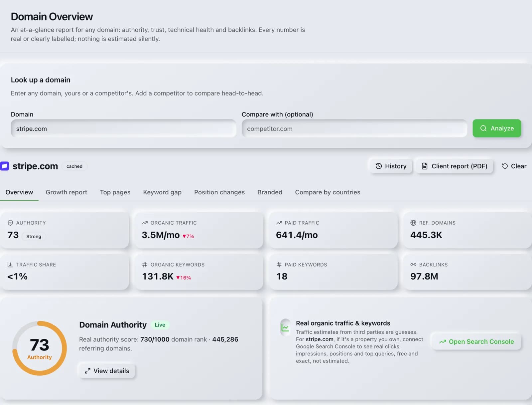
Task: Click the Look up a domain heading
Action: (41, 80)
